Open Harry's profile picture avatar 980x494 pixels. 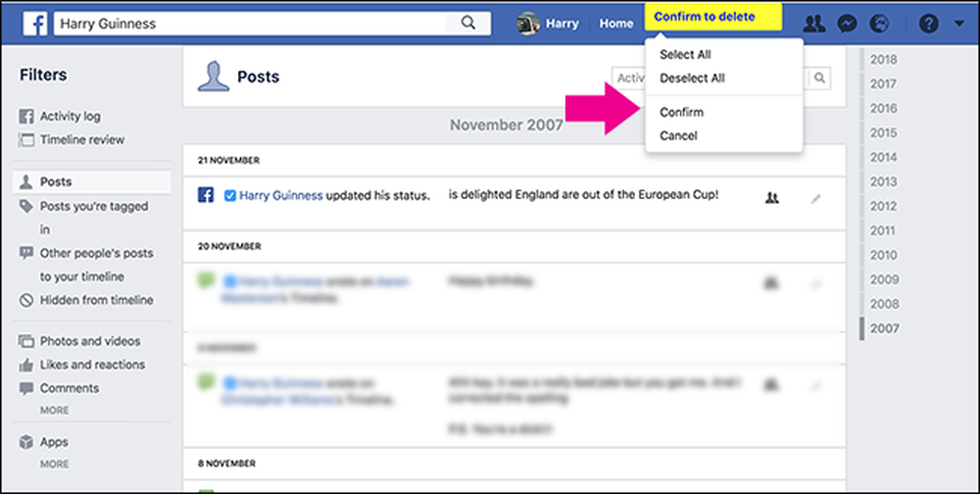point(528,24)
